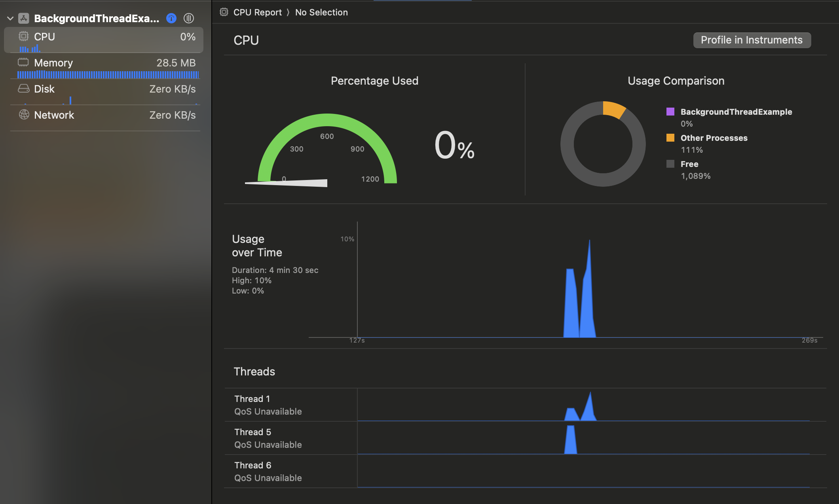Screen dimensions: 839x504
Task: Click the CPU Report breadcrumb chip icon
Action: (x=224, y=12)
